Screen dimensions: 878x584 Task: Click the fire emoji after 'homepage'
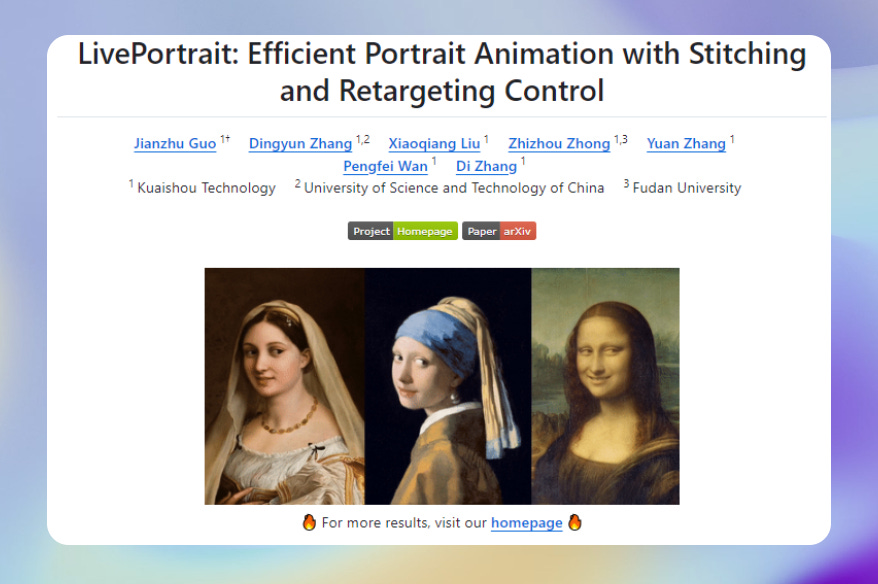(x=575, y=522)
